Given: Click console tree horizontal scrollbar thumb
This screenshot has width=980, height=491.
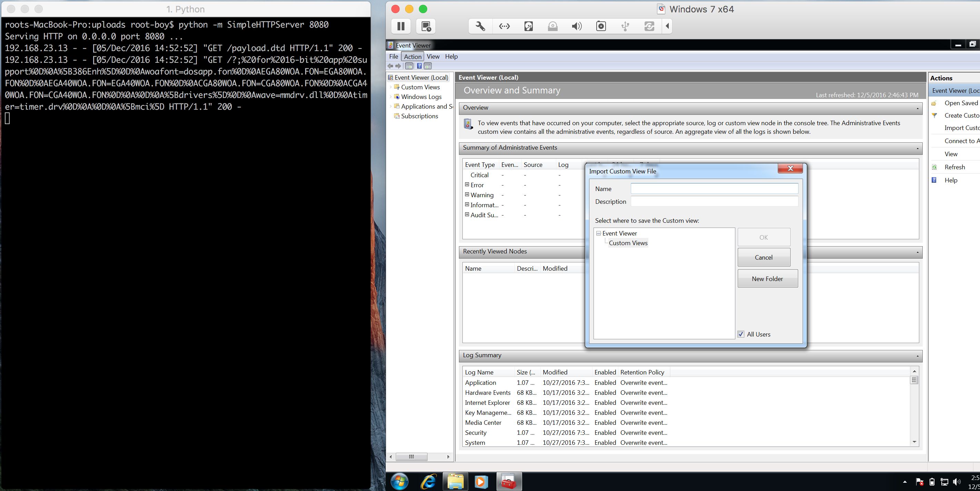Looking at the screenshot, I should 411,457.
